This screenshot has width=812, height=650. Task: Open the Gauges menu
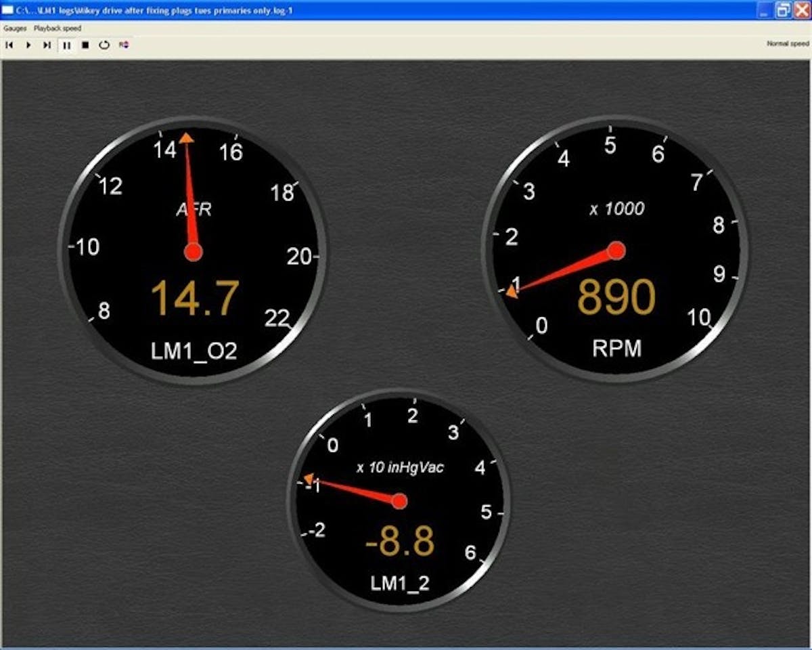15,28
